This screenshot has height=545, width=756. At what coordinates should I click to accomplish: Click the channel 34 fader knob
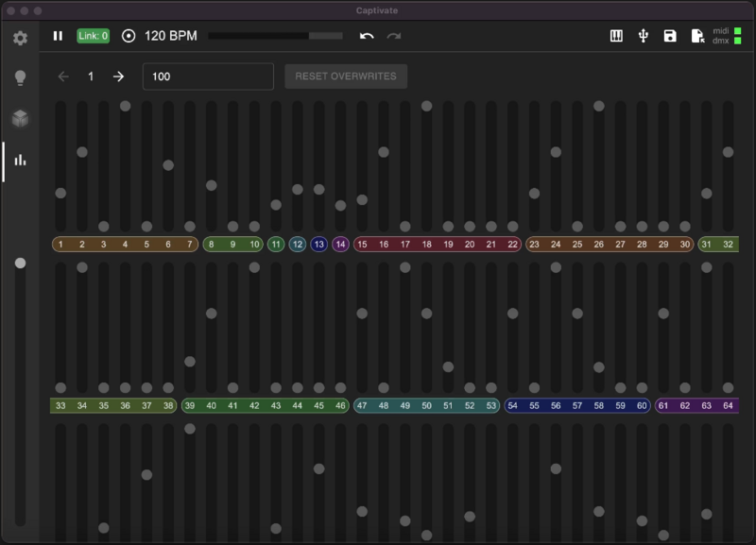[x=82, y=267]
